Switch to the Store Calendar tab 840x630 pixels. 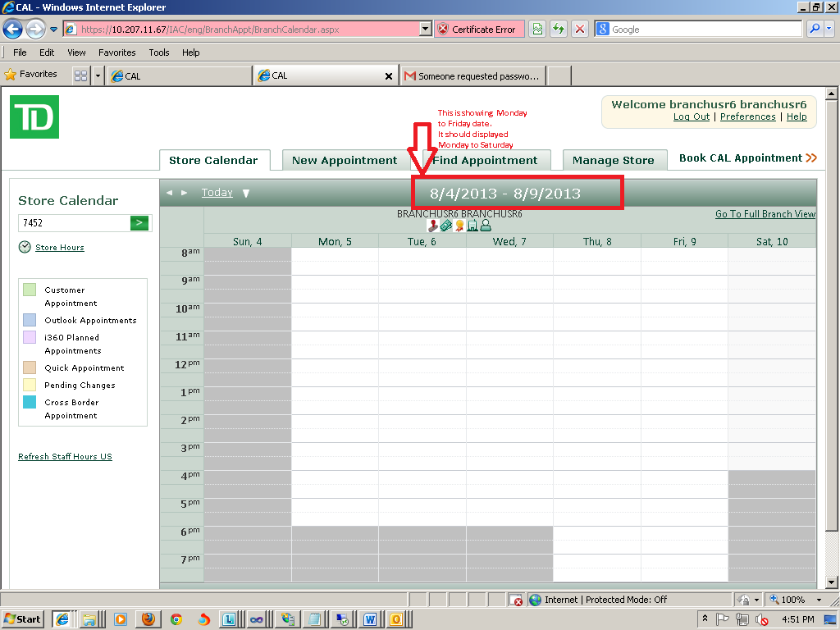(x=214, y=160)
